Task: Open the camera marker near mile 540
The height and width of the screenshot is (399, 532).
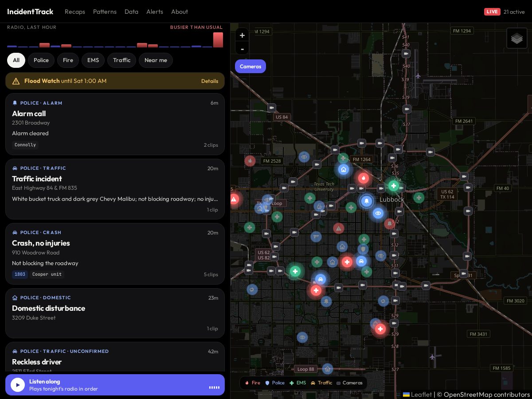Action: pyautogui.click(x=406, y=54)
